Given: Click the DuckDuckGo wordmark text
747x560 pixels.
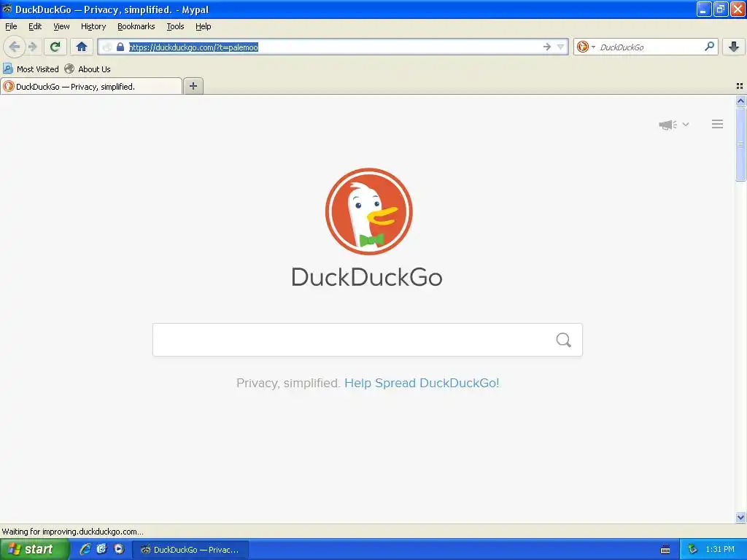Looking at the screenshot, I should click(367, 277).
